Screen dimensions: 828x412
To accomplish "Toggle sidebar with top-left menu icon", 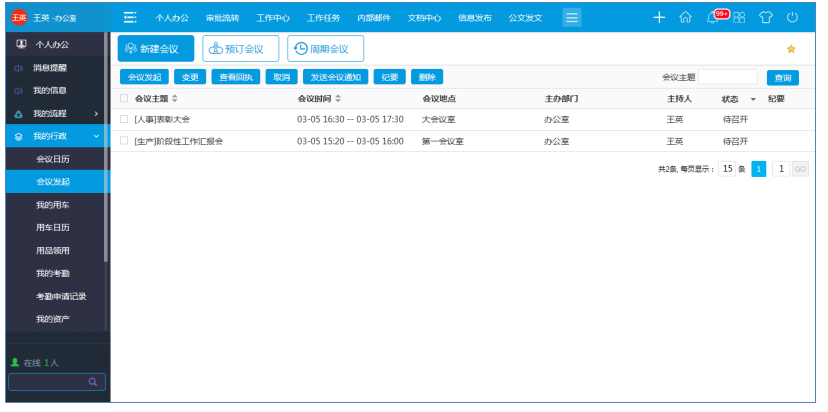I will coord(130,17).
